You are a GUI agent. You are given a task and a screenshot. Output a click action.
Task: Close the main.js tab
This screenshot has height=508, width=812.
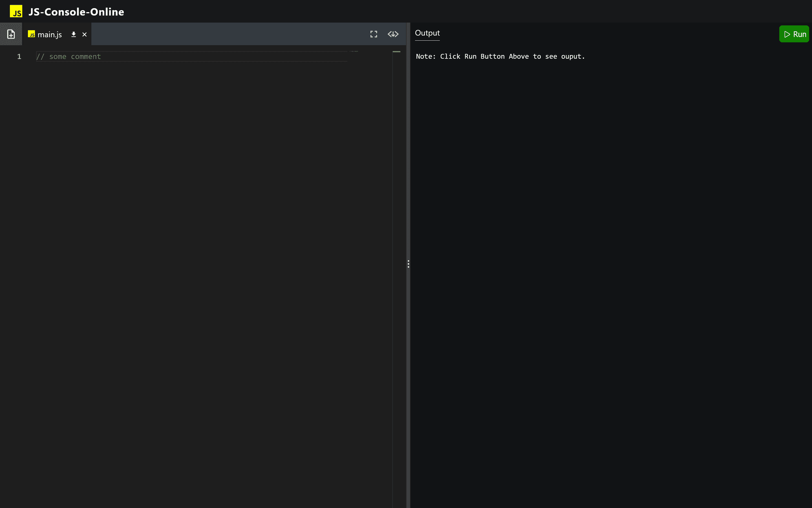tap(85, 34)
